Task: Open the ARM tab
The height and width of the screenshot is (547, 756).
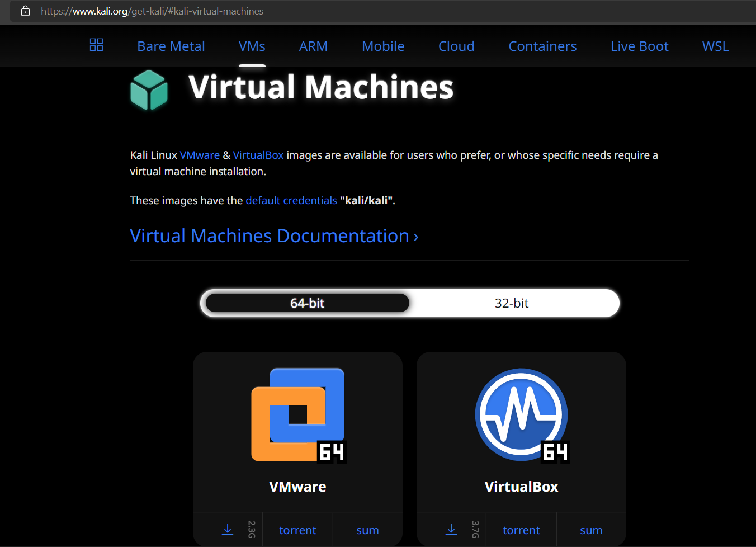Action: (314, 46)
